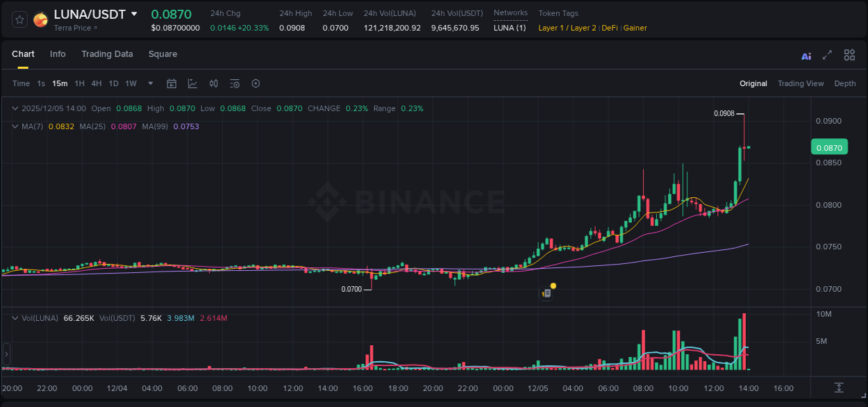The width and height of the screenshot is (868, 407).
Task: Click the Ai analysis icon
Action: 806,55
